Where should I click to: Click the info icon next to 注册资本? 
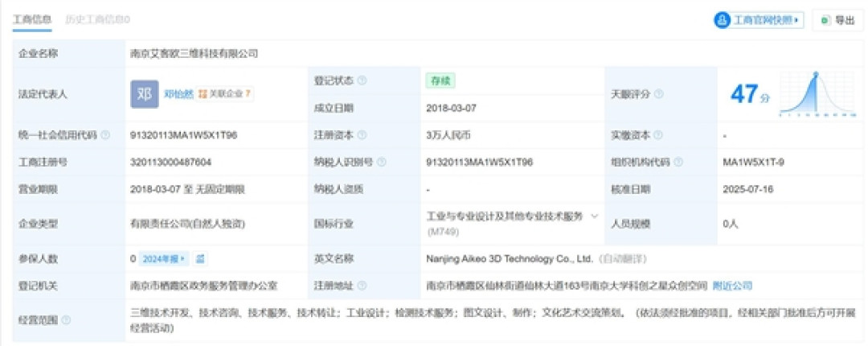pyautogui.click(x=362, y=135)
